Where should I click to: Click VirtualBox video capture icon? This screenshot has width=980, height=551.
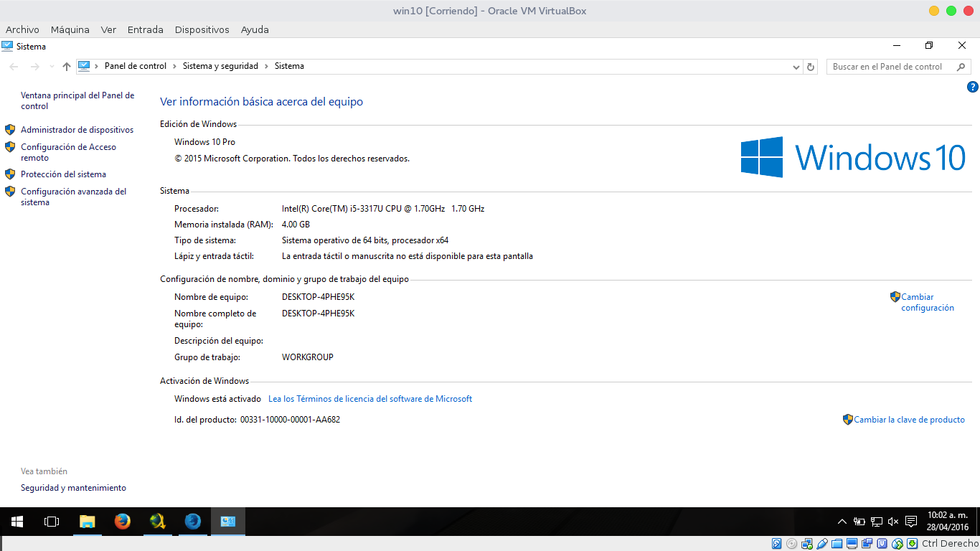tap(867, 544)
